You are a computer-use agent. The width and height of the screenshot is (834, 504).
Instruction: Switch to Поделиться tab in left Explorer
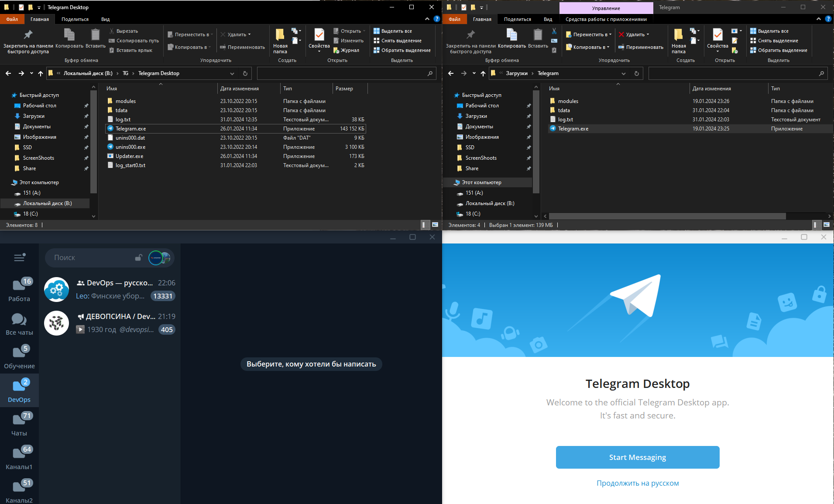75,19
